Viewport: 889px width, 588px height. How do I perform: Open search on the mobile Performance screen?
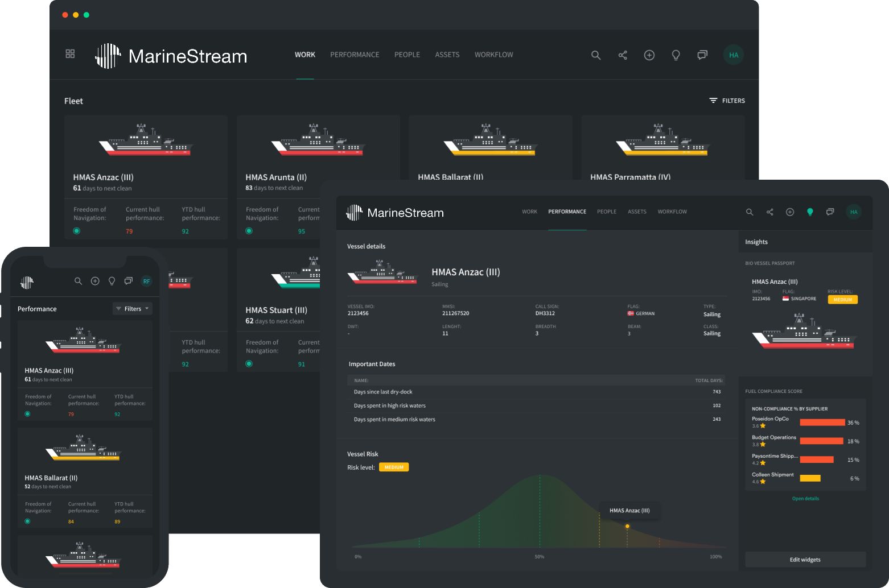(x=78, y=280)
